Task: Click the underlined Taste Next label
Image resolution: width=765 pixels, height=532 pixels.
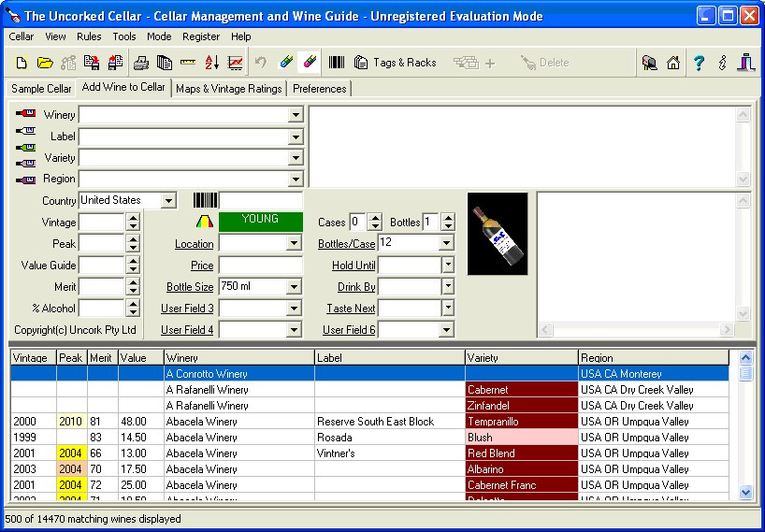Action: pyautogui.click(x=351, y=309)
